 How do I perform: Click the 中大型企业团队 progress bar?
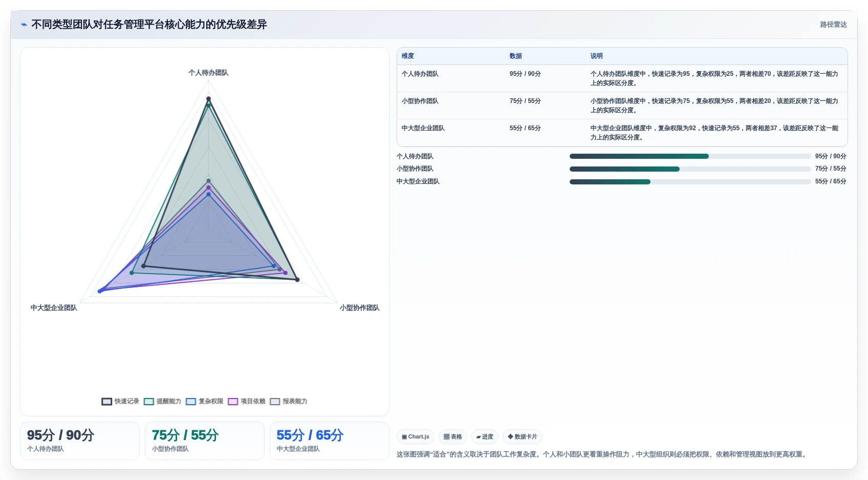[690, 182]
